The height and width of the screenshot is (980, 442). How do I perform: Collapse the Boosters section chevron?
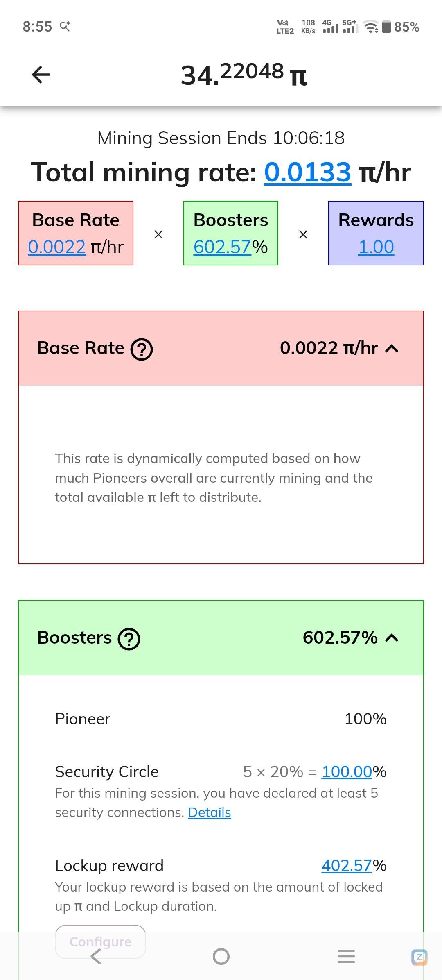click(392, 638)
